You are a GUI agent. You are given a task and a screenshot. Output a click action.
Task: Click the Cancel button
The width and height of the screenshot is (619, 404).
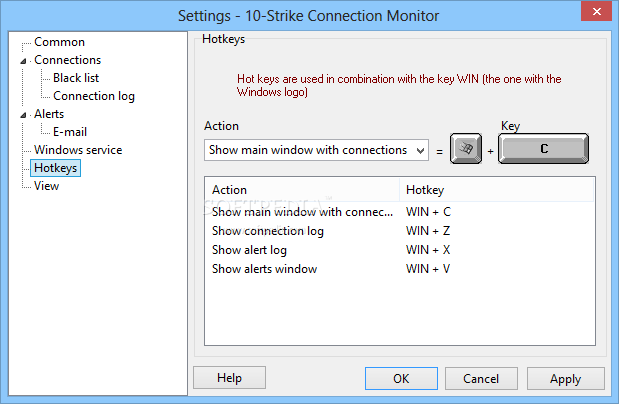[x=481, y=378]
